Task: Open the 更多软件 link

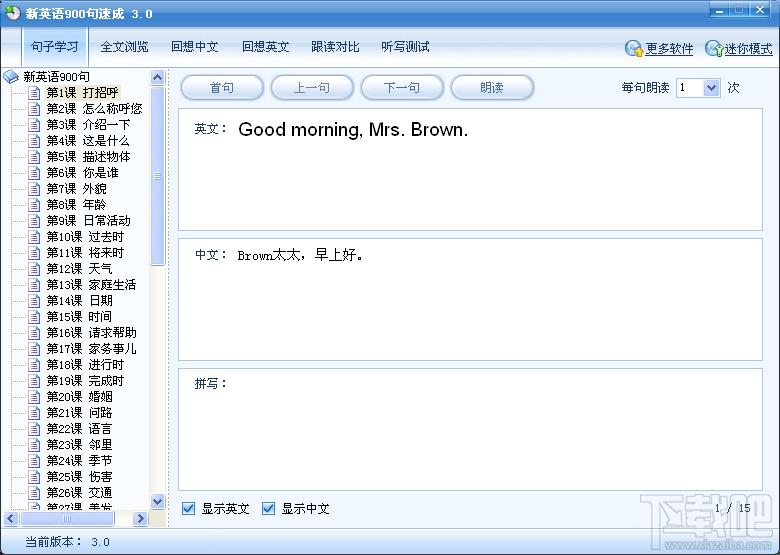Action: pyautogui.click(x=669, y=49)
